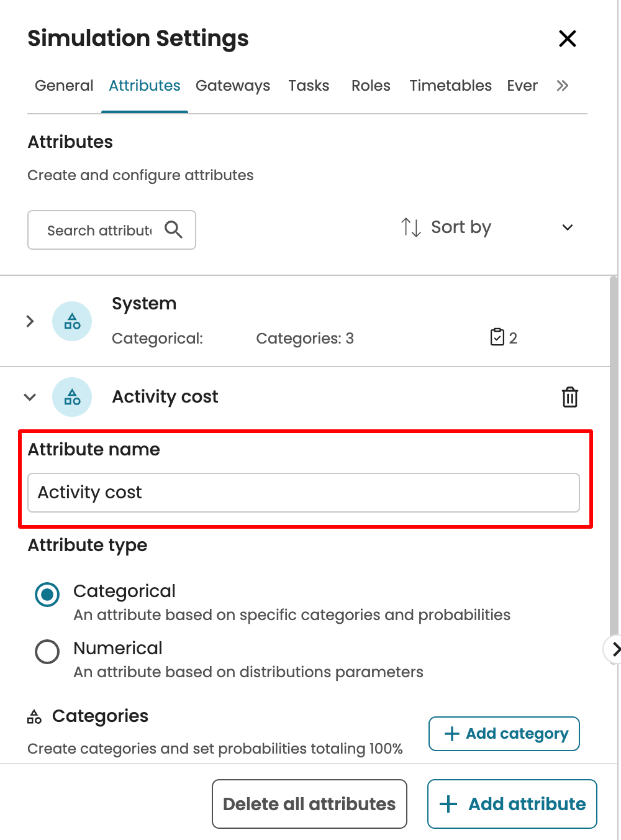Image resolution: width=621 pixels, height=840 pixels.
Task: Select the Numerical attribute type
Action: pos(47,652)
